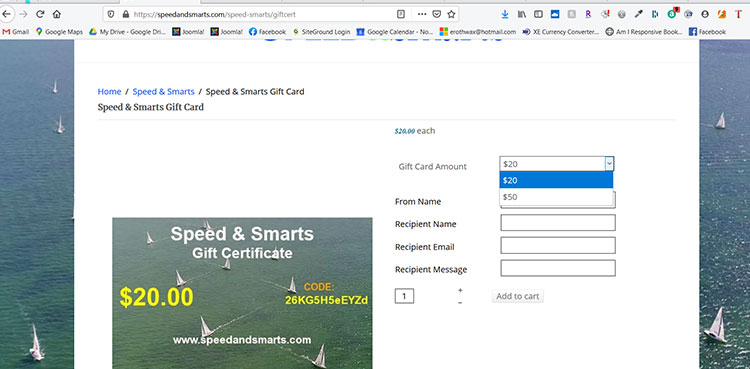Save page to Pocket icon
750x369 pixels.
[x=436, y=14]
